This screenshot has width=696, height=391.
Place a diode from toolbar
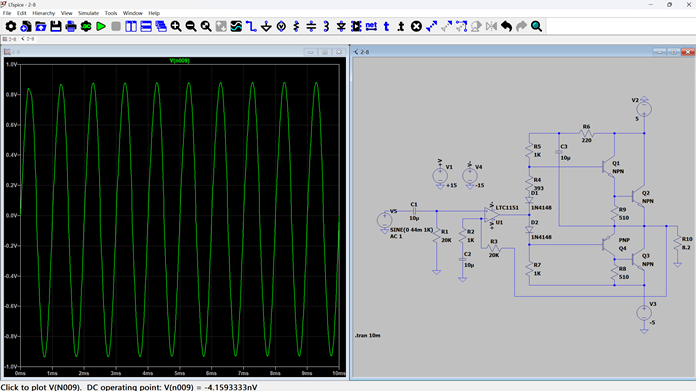click(341, 27)
